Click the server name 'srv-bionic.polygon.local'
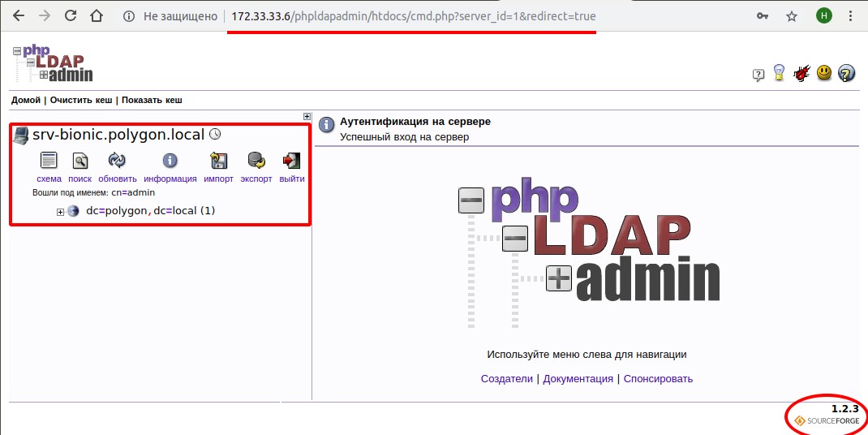868x435 pixels. tap(118, 135)
